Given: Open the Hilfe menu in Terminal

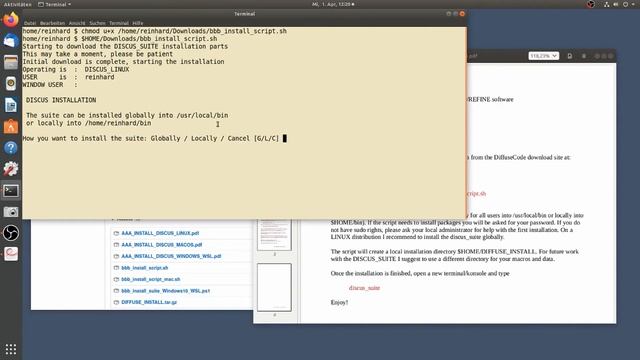Looking at the screenshot, I should [x=138, y=23].
